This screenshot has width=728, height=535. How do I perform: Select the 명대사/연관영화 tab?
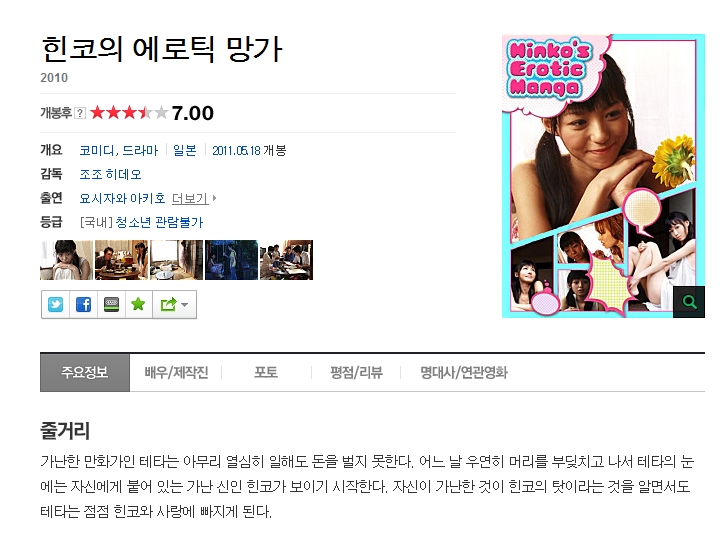[464, 372]
